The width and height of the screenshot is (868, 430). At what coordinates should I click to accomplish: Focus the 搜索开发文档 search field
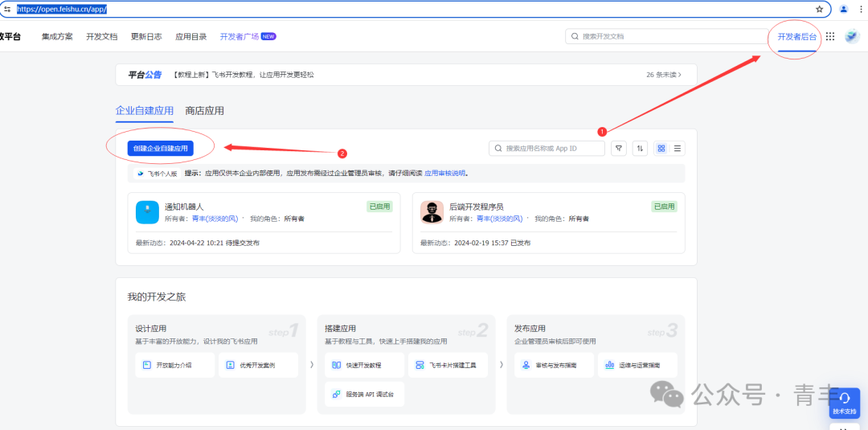tap(666, 36)
